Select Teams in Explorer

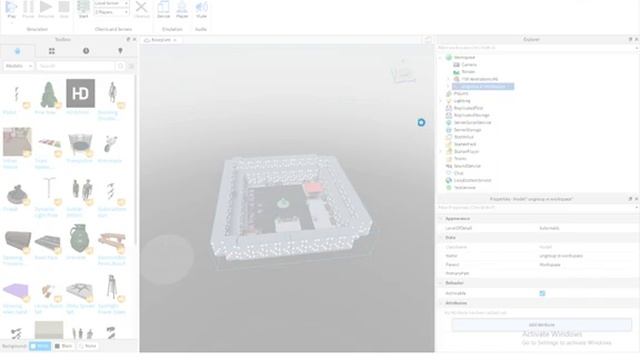(460, 159)
